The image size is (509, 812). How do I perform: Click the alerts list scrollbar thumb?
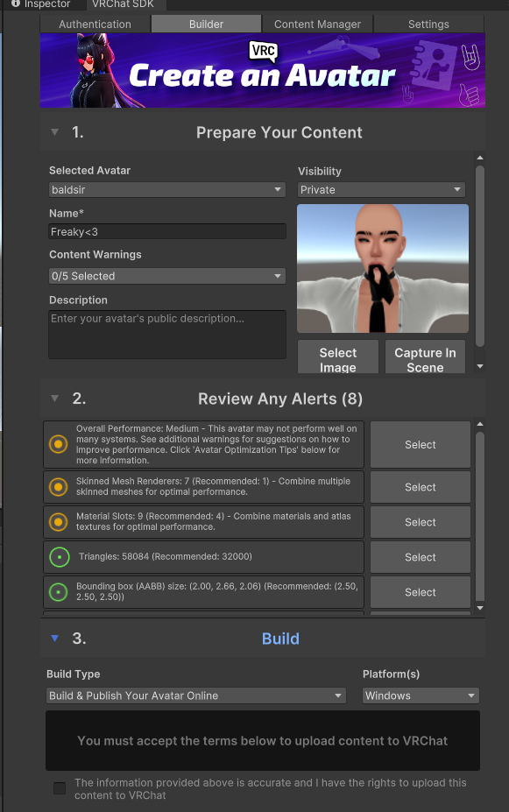pyautogui.click(x=480, y=516)
